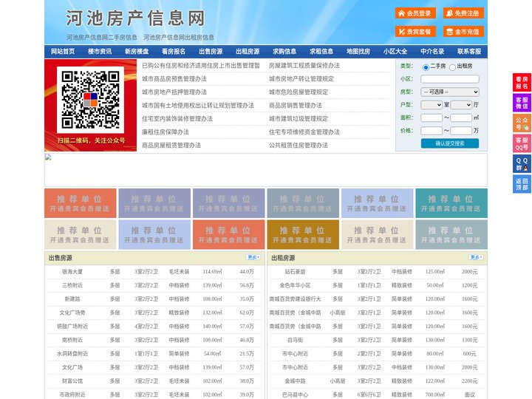
Task: Open 银海大厦 sale listing
Action: [72, 272]
